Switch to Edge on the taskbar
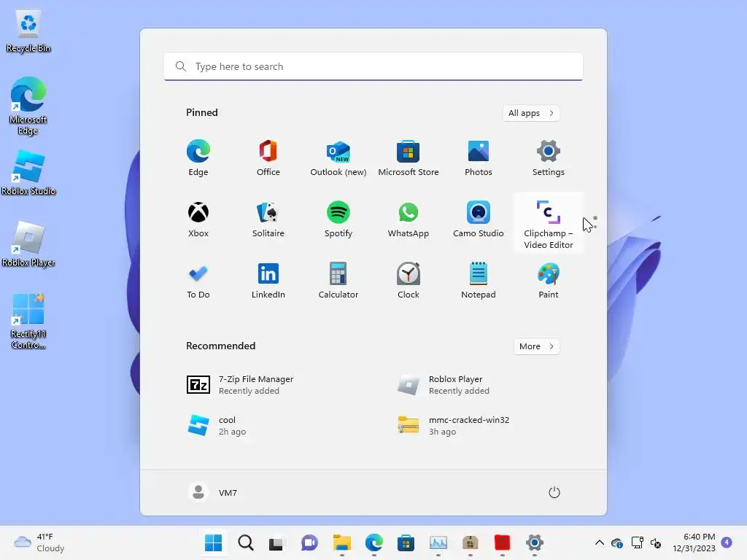This screenshot has height=560, width=747. point(374,542)
